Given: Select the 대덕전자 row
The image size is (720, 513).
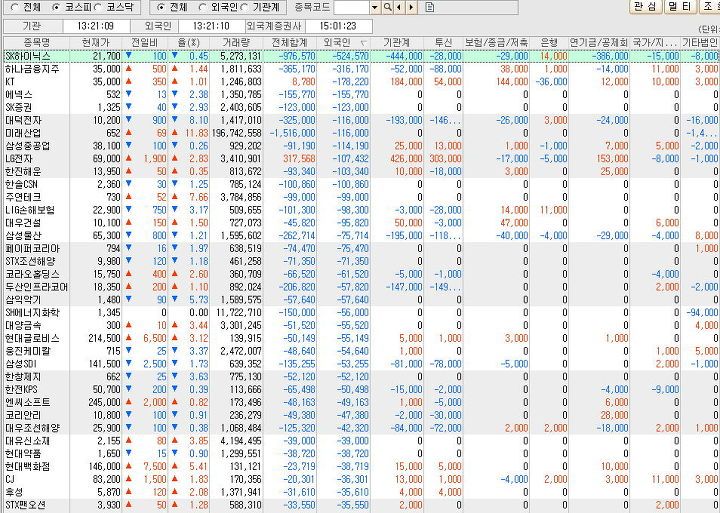Looking at the screenshot, I should coord(361,120).
